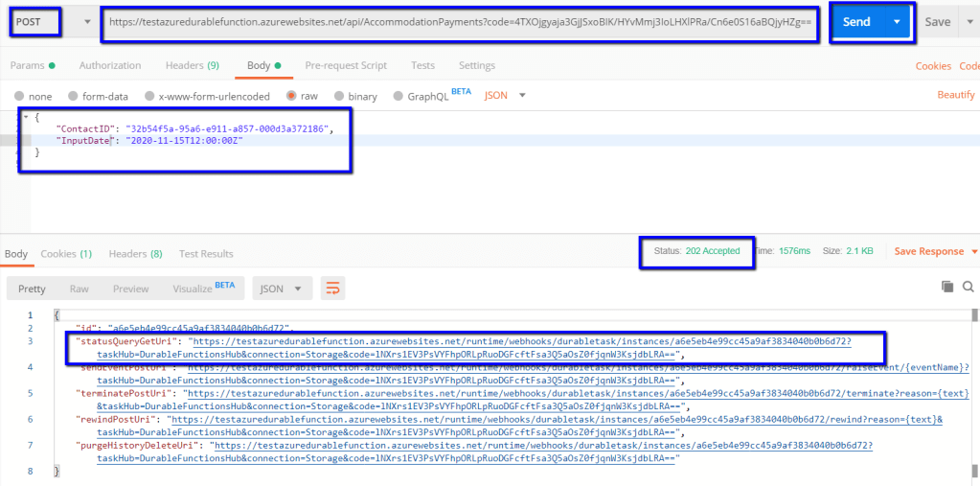Screen dimensions: 980x486
Task: Click the Send button
Action: [x=855, y=22]
